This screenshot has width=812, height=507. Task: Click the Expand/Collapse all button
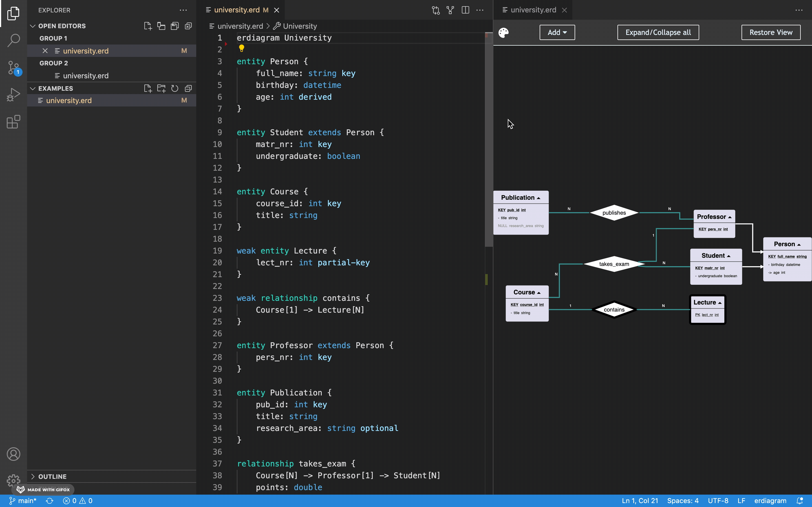click(x=658, y=32)
